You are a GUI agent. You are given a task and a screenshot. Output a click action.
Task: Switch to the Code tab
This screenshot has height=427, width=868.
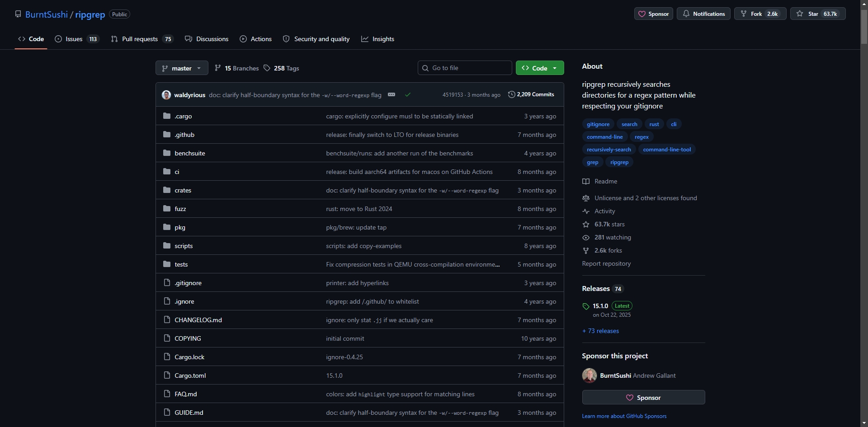click(x=31, y=39)
